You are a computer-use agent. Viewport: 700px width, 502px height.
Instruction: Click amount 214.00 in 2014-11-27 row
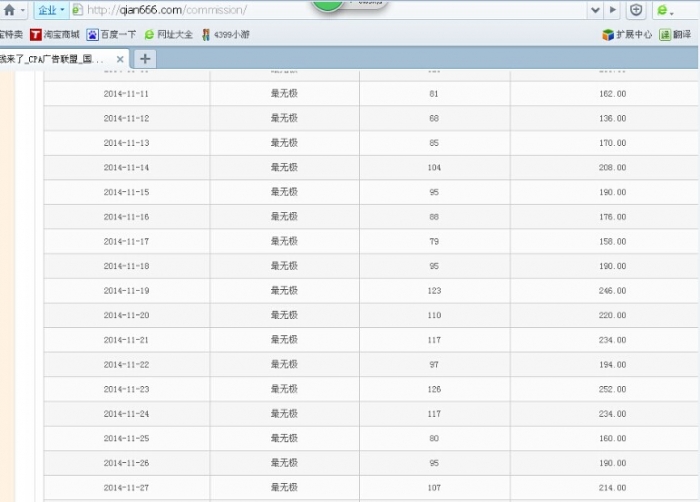pos(612,488)
